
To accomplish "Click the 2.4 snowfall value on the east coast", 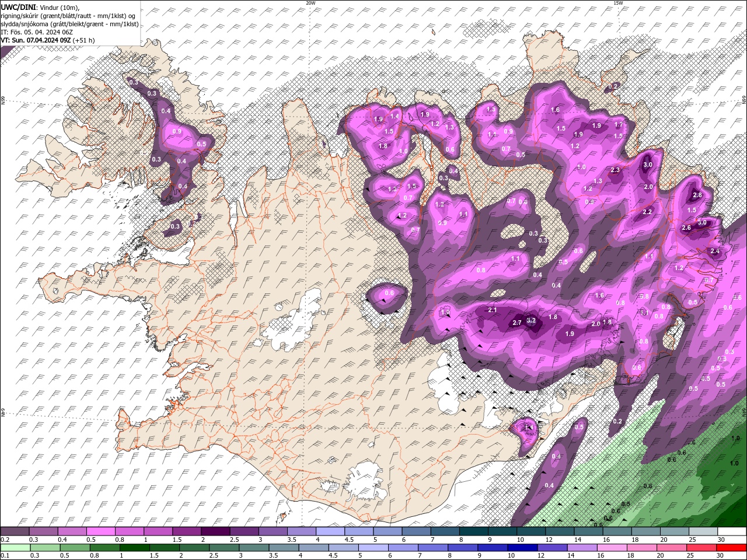I will click(x=715, y=251).
